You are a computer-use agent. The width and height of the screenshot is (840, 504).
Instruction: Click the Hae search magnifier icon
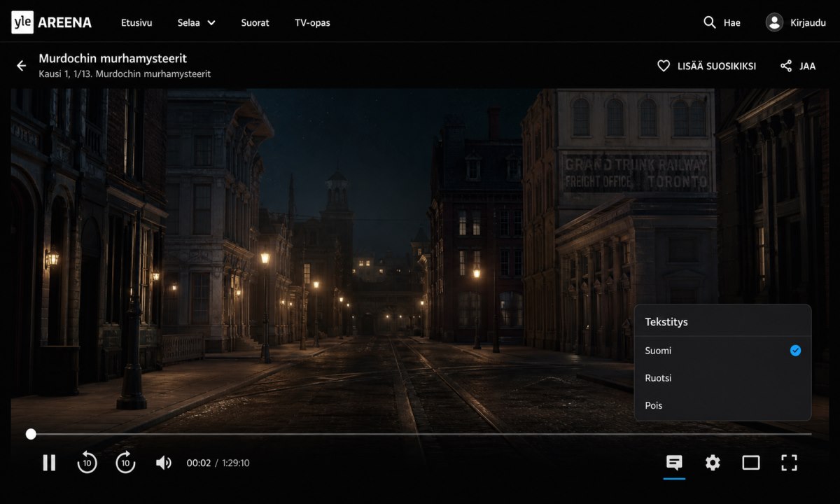tap(709, 22)
